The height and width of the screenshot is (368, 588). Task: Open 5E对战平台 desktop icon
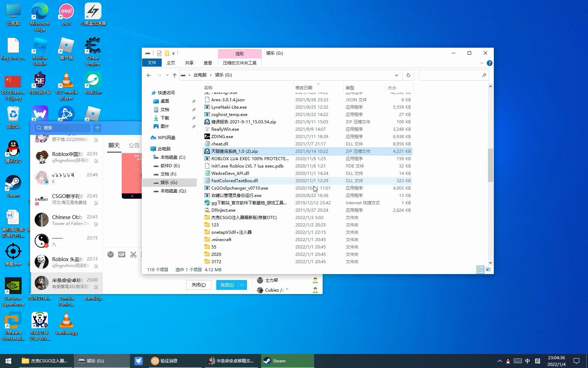pos(40,83)
